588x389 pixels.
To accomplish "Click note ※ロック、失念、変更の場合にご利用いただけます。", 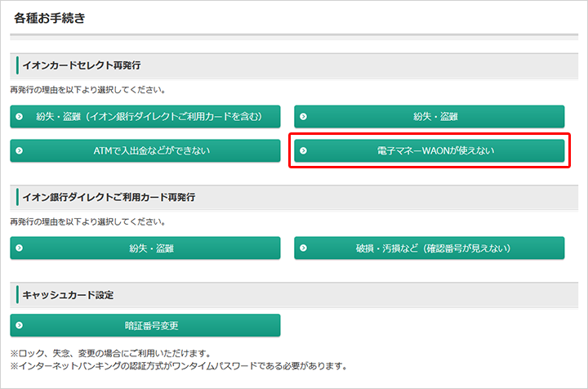I will point(112,353).
